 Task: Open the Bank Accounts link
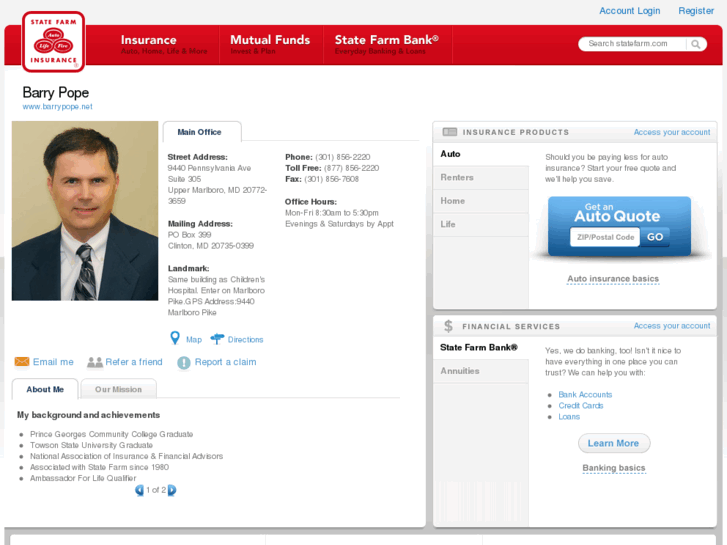(585, 395)
